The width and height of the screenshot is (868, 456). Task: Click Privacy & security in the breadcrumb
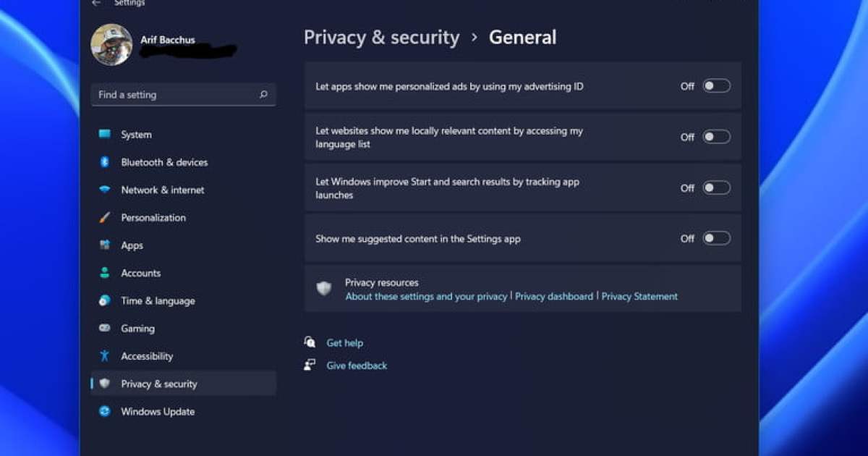point(381,38)
